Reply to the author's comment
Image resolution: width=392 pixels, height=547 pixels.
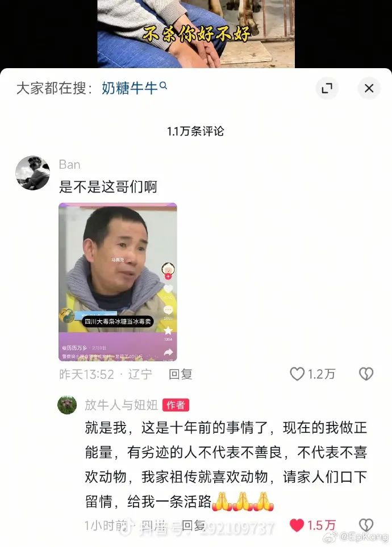194,525
